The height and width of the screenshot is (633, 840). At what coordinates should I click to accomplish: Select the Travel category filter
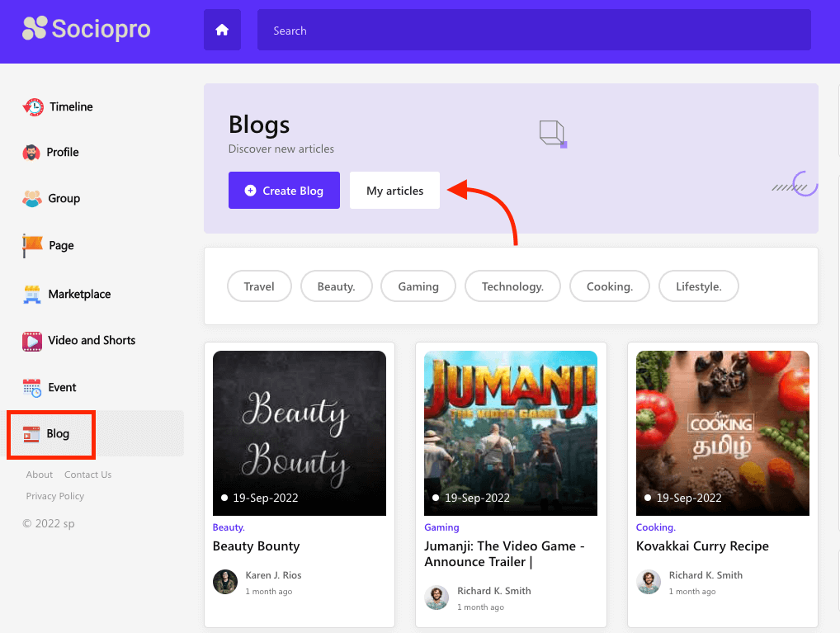click(x=259, y=286)
